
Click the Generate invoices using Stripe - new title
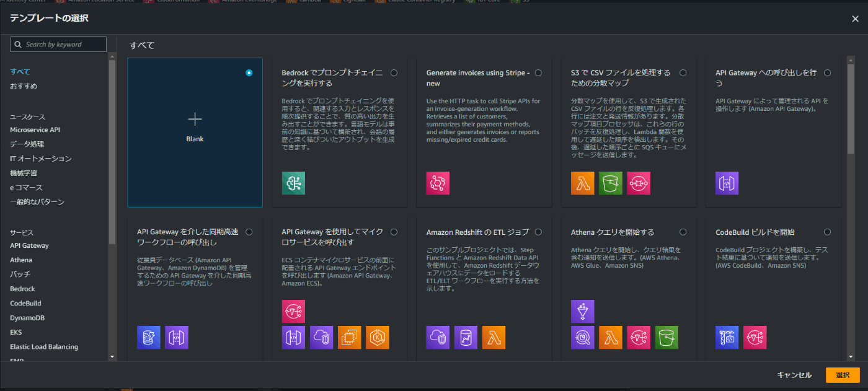pyautogui.click(x=478, y=78)
